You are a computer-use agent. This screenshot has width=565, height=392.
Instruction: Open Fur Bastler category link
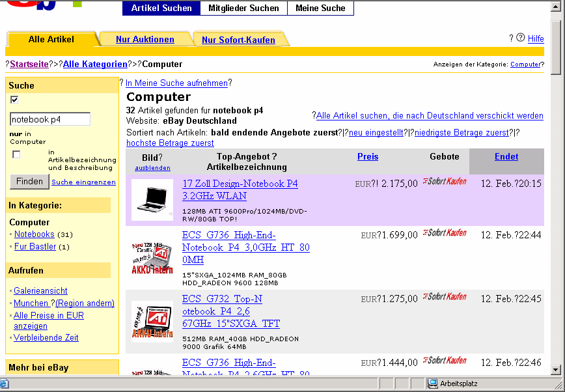point(35,247)
